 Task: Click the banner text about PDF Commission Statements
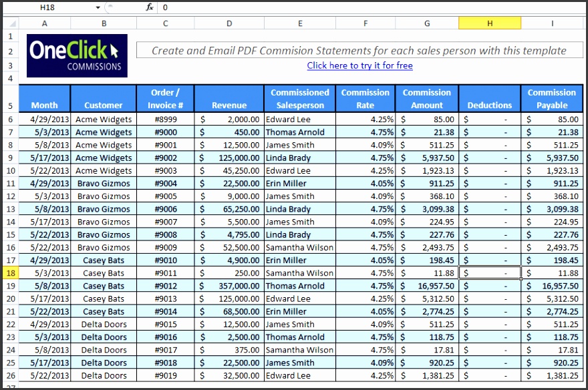click(x=359, y=51)
